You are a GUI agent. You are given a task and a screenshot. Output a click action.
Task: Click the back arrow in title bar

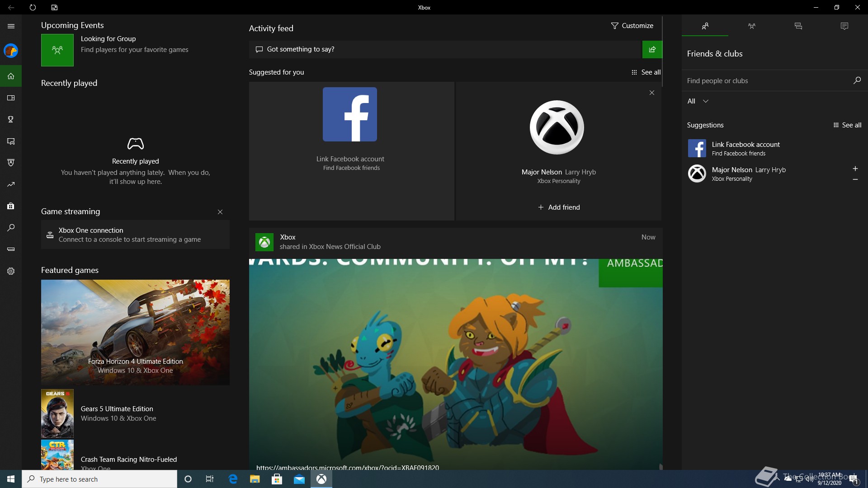[11, 7]
